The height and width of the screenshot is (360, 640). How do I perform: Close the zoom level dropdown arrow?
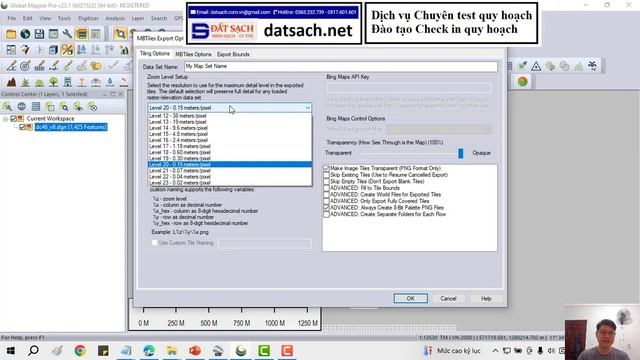pyautogui.click(x=307, y=108)
